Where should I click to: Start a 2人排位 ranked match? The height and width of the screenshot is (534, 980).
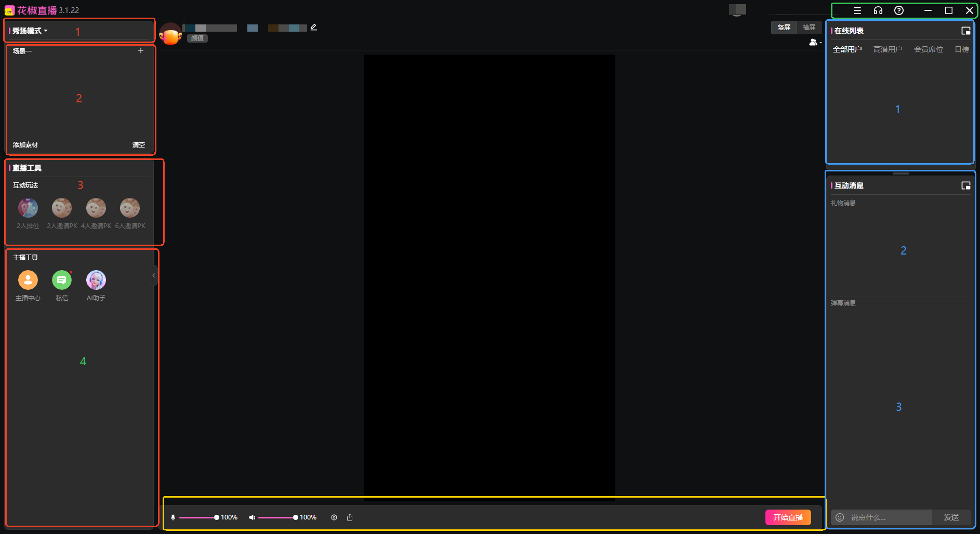coord(28,208)
